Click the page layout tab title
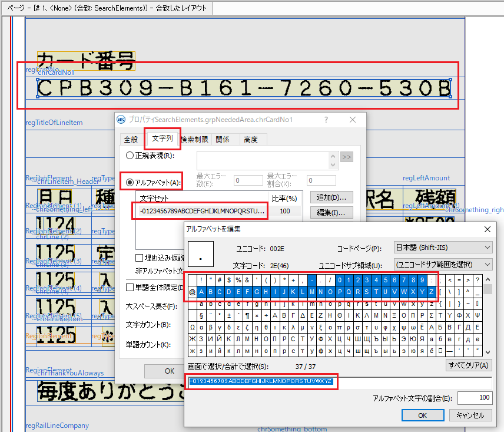The height and width of the screenshot is (432, 504). pos(107,8)
